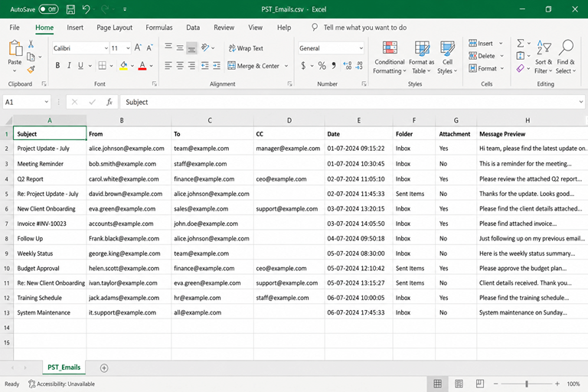
Task: Click the Format Painter brush icon
Action: pyautogui.click(x=31, y=70)
